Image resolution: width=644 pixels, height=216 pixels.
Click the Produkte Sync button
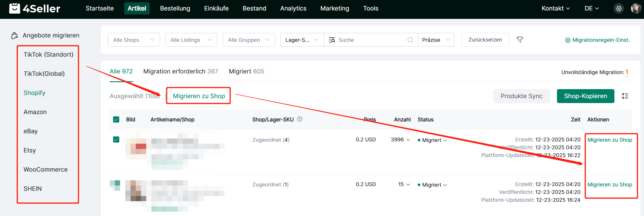tap(521, 96)
